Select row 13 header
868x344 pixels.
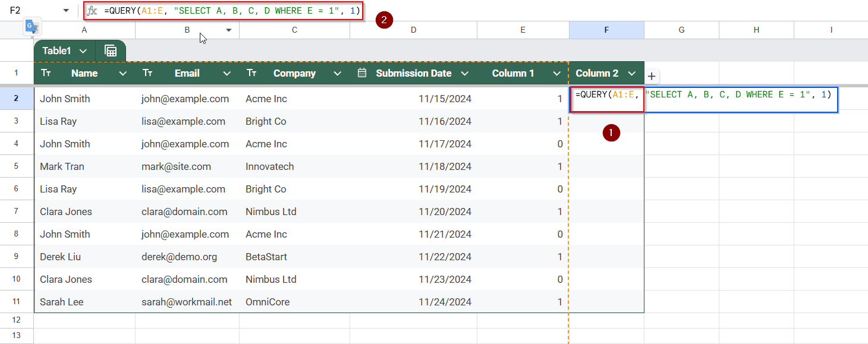(x=17, y=336)
